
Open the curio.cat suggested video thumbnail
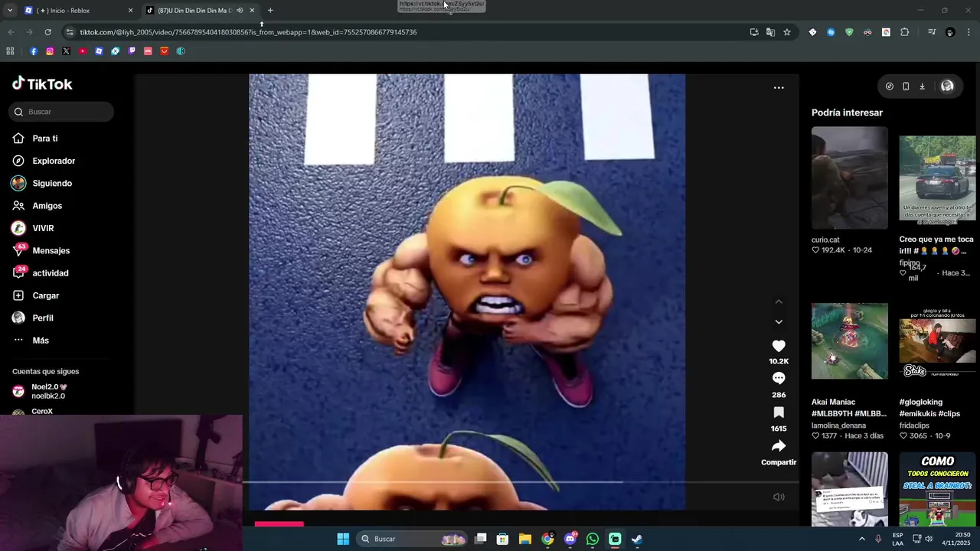coord(850,178)
